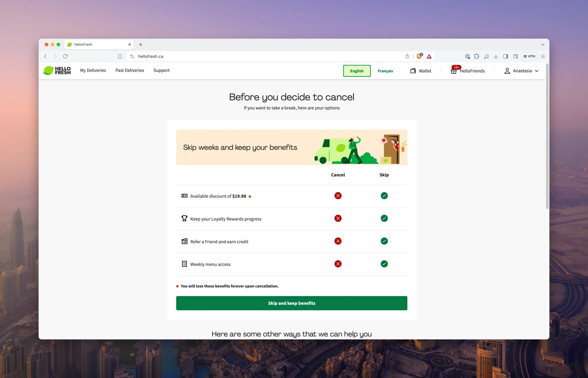Open the Extensions puzzle icon

tap(477, 56)
